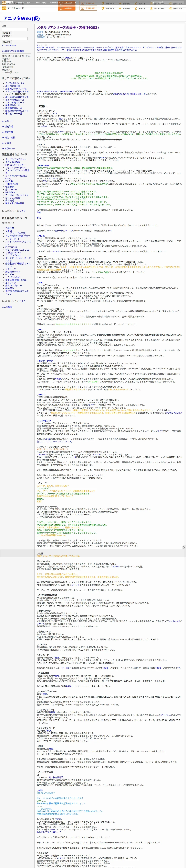Open やっぱりチンチランド recent page link

coord(16,159)
